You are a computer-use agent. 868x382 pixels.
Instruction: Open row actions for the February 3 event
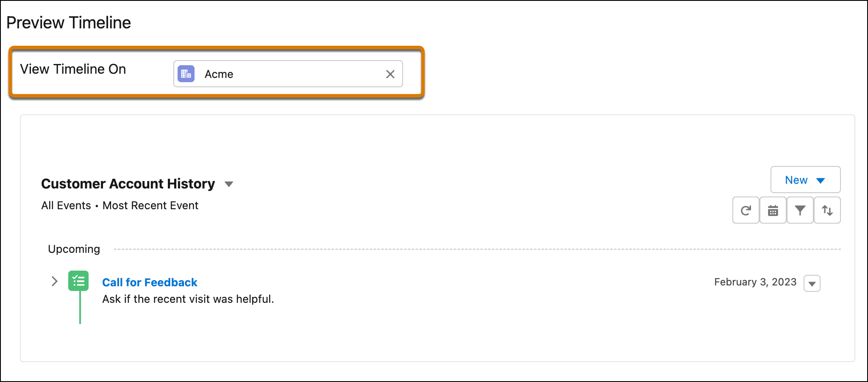coord(812,283)
